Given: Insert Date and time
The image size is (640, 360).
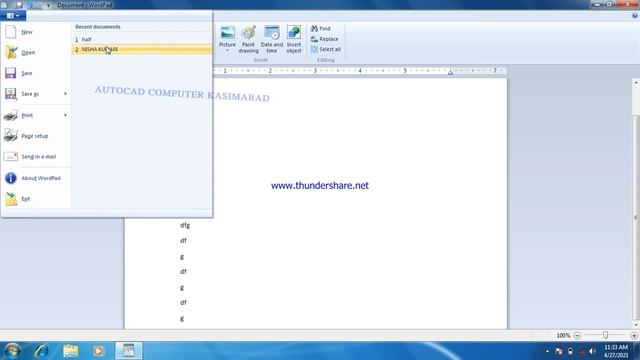Looking at the screenshot, I should coord(272,39).
